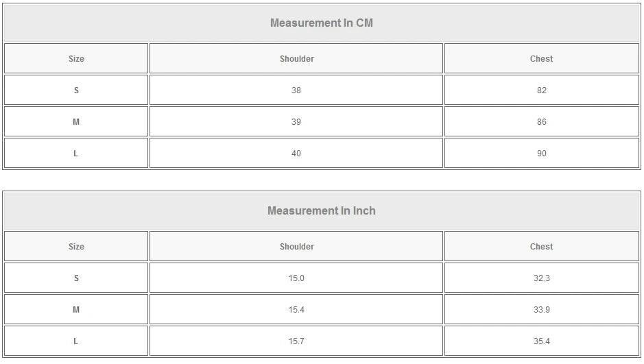Click the "Measurement In Inch" table title
The height and width of the screenshot is (364, 644).
[x=321, y=210]
